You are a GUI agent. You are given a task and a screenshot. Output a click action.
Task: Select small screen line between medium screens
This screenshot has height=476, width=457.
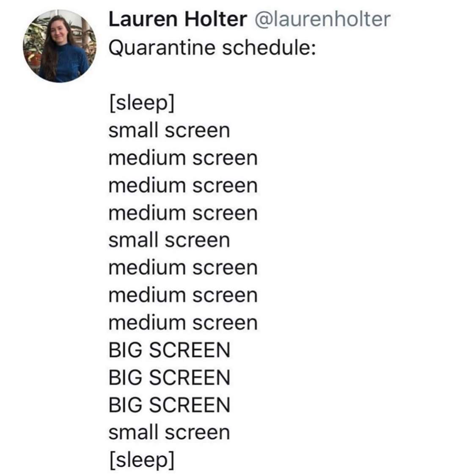click(169, 240)
